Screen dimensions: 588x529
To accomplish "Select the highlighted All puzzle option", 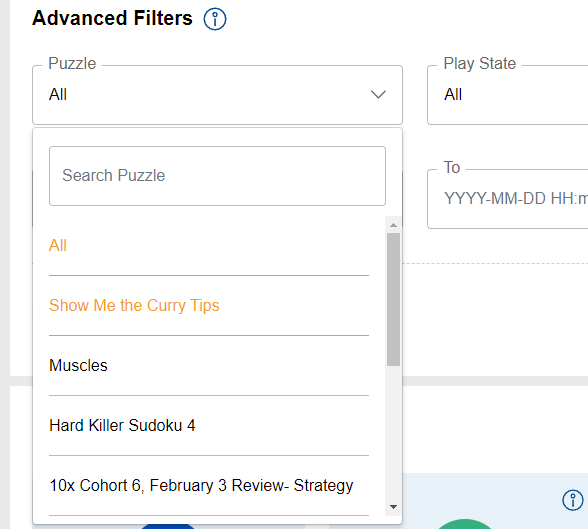I will click(x=209, y=246).
